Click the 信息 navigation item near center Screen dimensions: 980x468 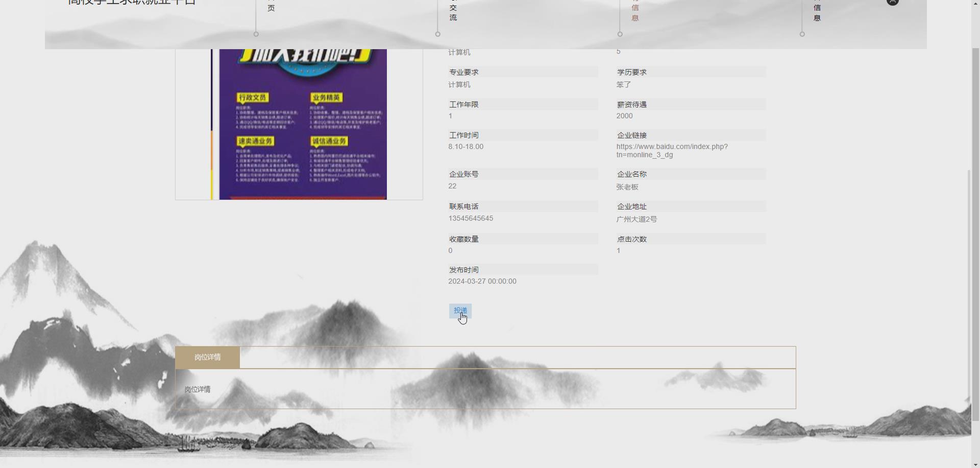[634, 12]
